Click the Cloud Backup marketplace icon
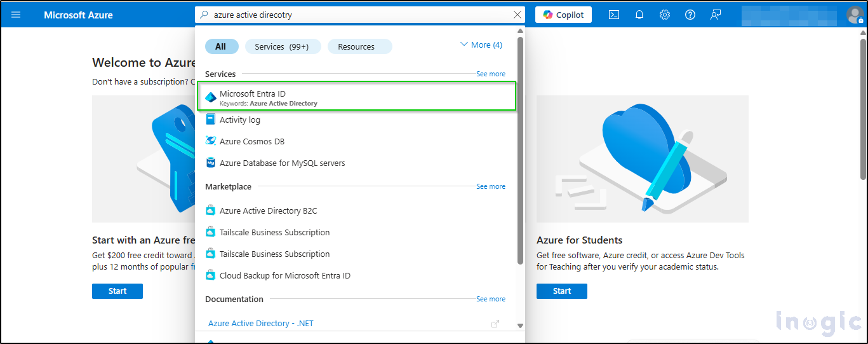This screenshot has height=344, width=868. coord(211,275)
